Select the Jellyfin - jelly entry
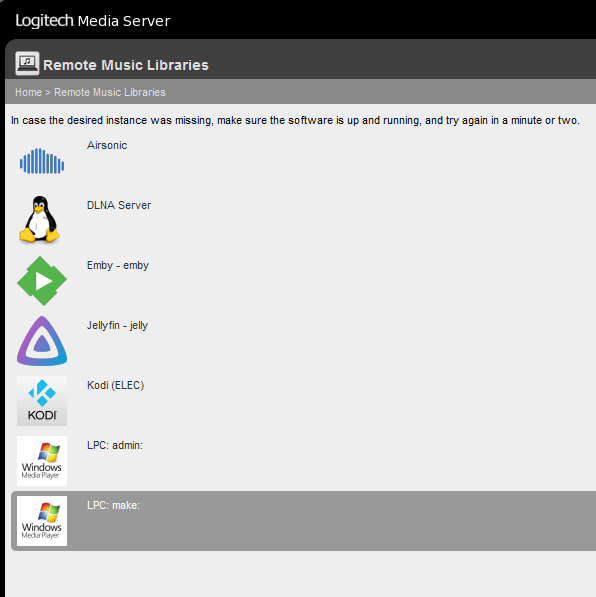 117,326
